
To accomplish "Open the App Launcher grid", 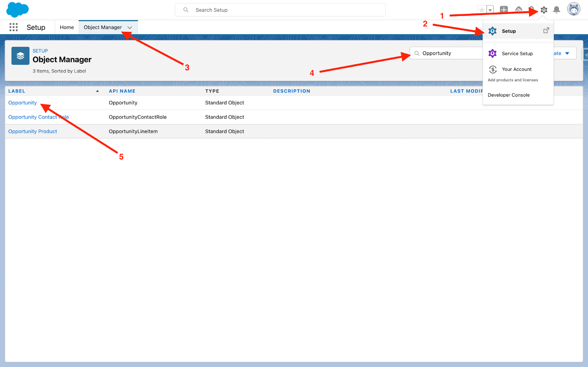I will point(14,27).
